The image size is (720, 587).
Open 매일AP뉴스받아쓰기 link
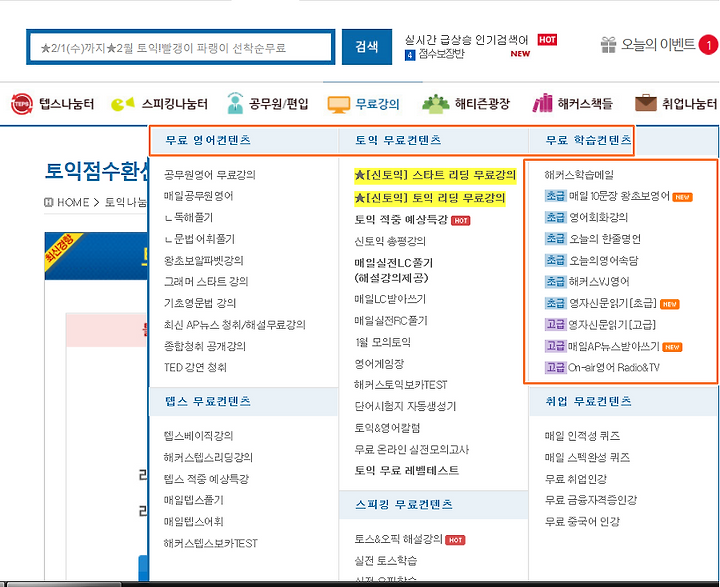click(614, 347)
